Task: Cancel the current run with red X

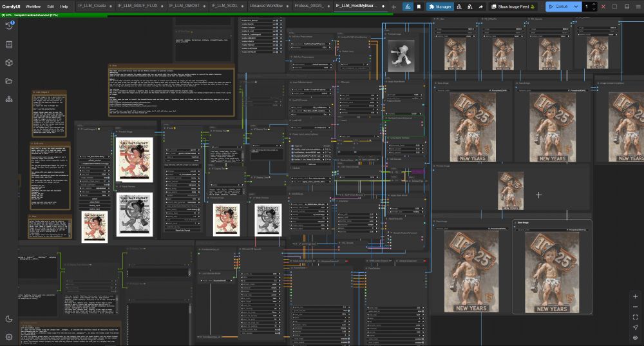Action: pyautogui.click(x=603, y=6)
